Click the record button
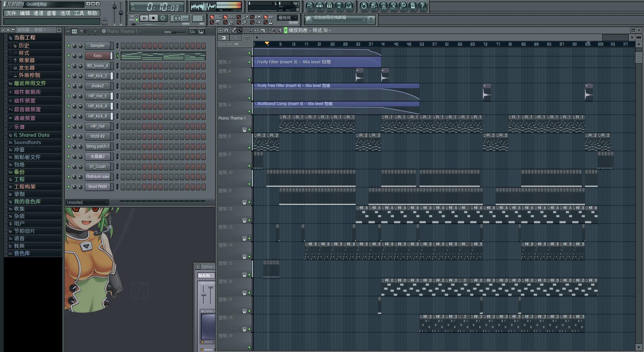The height and width of the screenshot is (352, 644). point(163,18)
